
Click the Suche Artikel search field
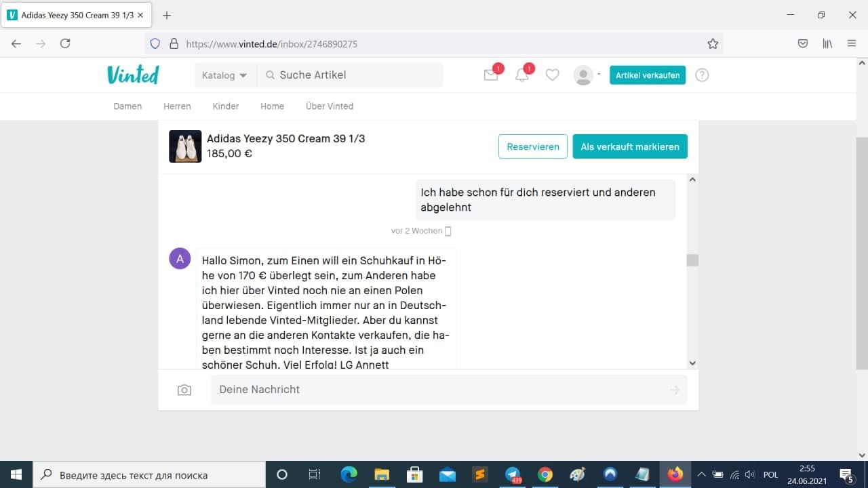pyautogui.click(x=350, y=75)
